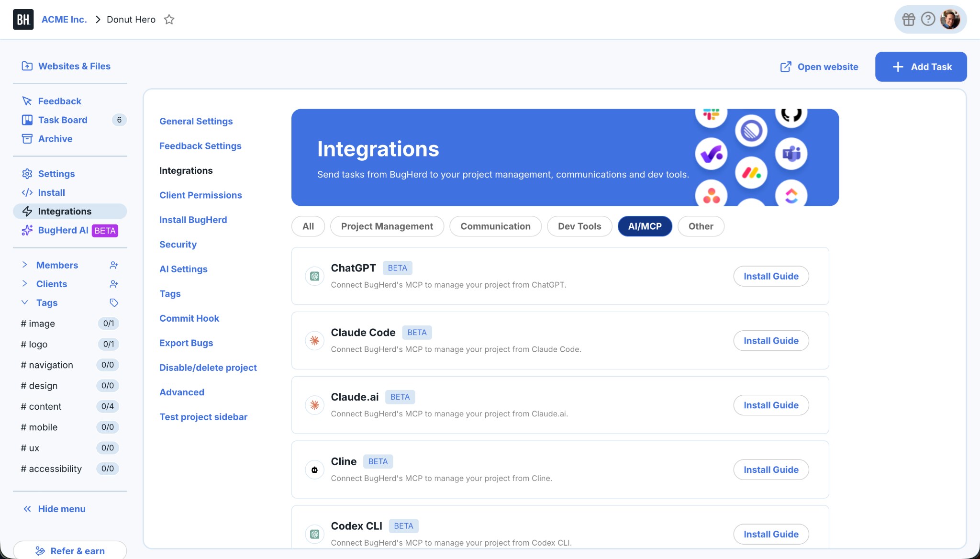Click the Open website external link icon
The height and width of the screenshot is (559, 980).
tap(786, 67)
